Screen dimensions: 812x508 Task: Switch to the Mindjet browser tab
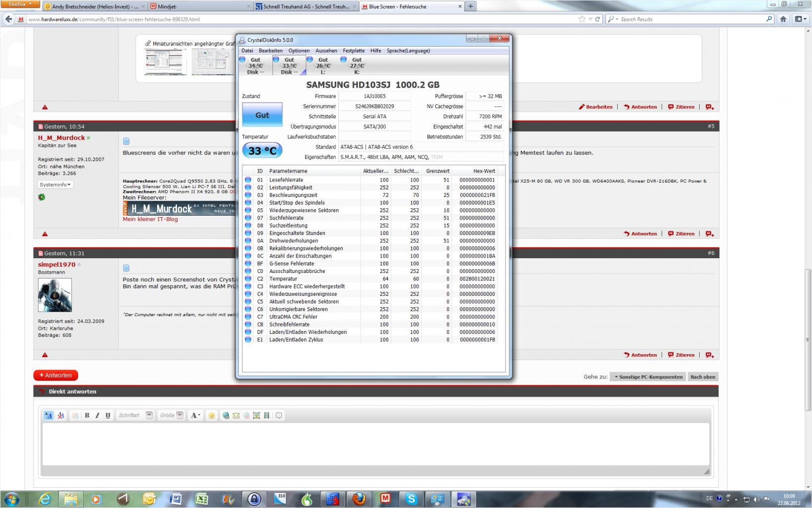point(200,6)
